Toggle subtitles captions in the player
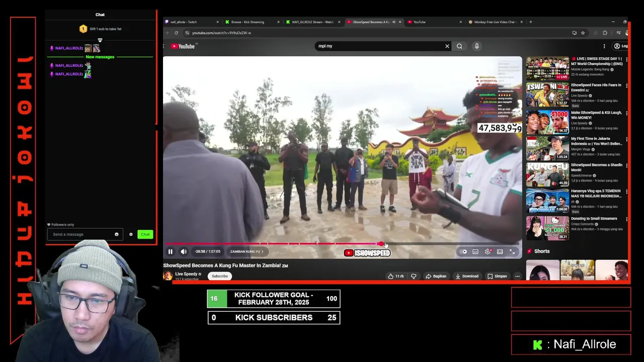Screen dimensions: 644x362 tap(475, 251)
